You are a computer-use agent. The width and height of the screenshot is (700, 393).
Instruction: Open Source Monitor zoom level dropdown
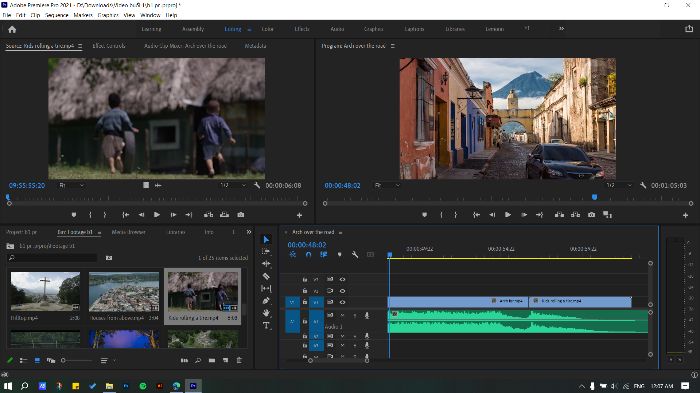[72, 185]
